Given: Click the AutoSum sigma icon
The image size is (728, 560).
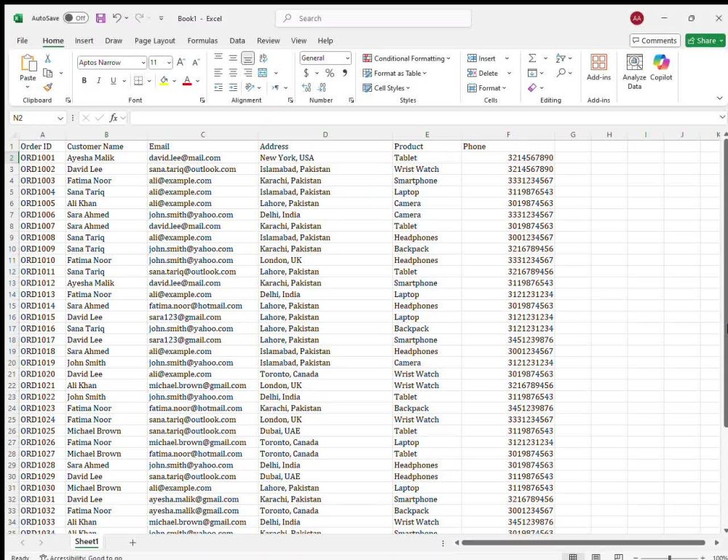Looking at the screenshot, I should (533, 58).
